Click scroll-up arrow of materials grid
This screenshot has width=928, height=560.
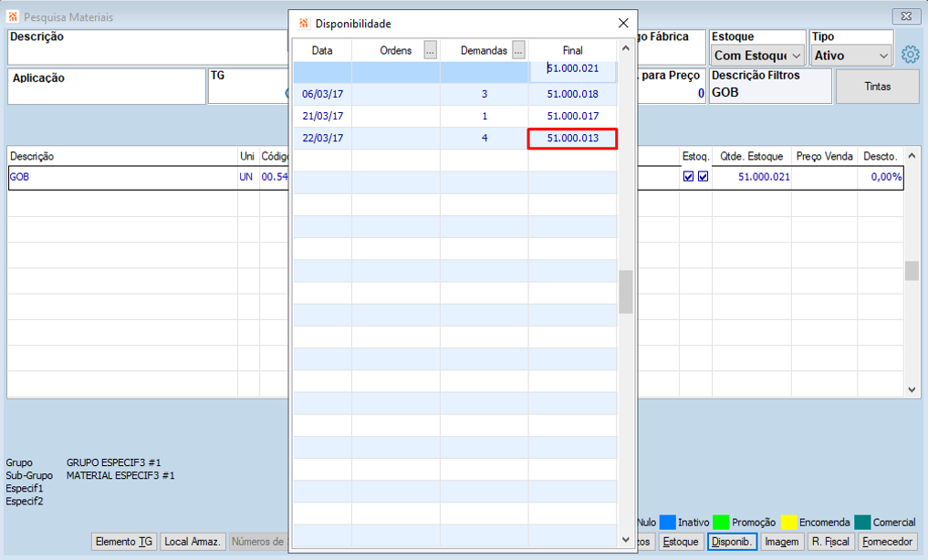912,156
